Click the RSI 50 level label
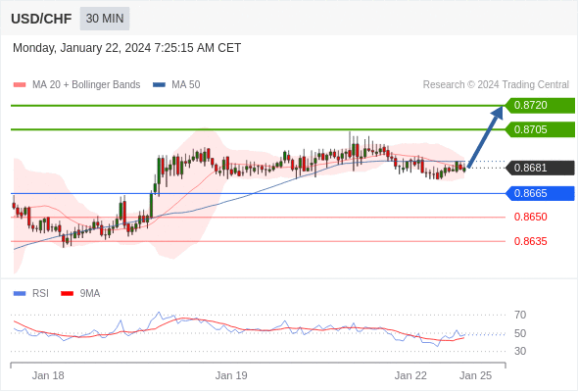 point(520,333)
